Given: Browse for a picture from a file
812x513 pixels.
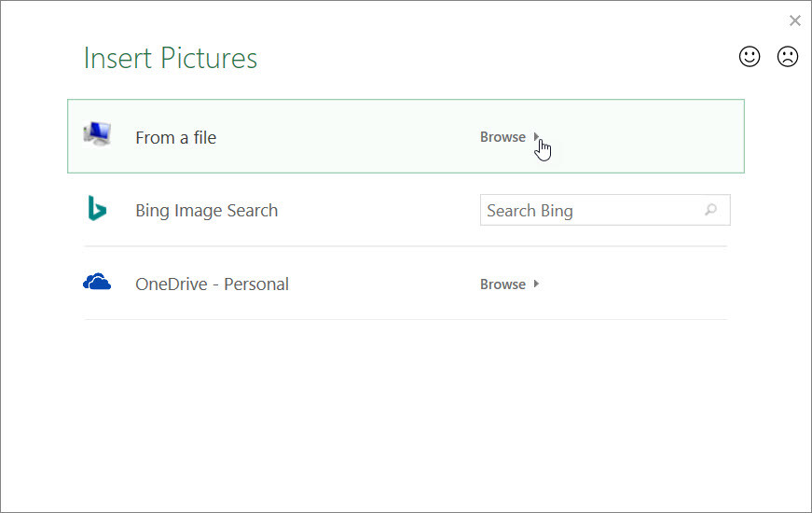Looking at the screenshot, I should 502,137.
